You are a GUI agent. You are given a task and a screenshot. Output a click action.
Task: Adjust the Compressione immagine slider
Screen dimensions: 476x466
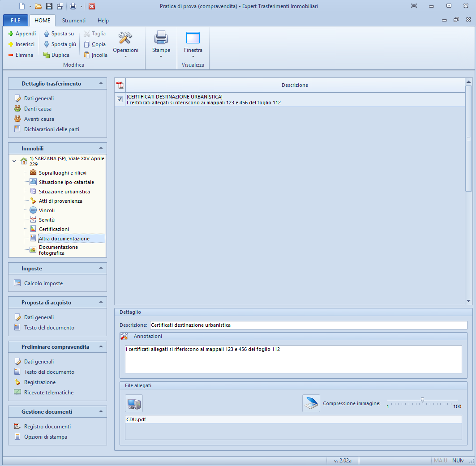click(422, 400)
